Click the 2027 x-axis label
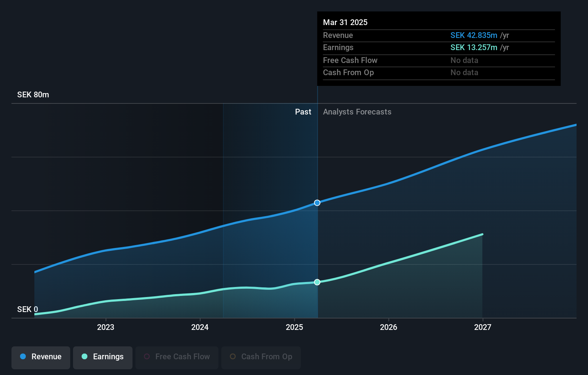588x375 pixels. (x=483, y=327)
